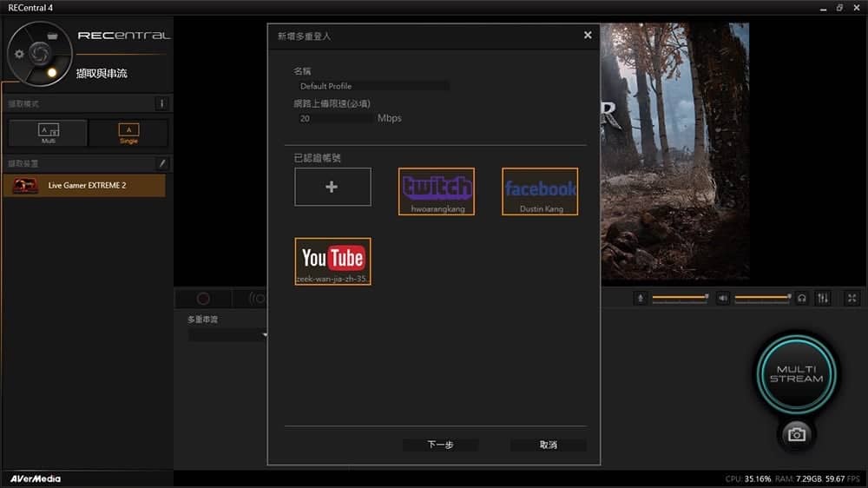The width and height of the screenshot is (868, 488).
Task: Click the 下一步 button
Action: click(441, 445)
